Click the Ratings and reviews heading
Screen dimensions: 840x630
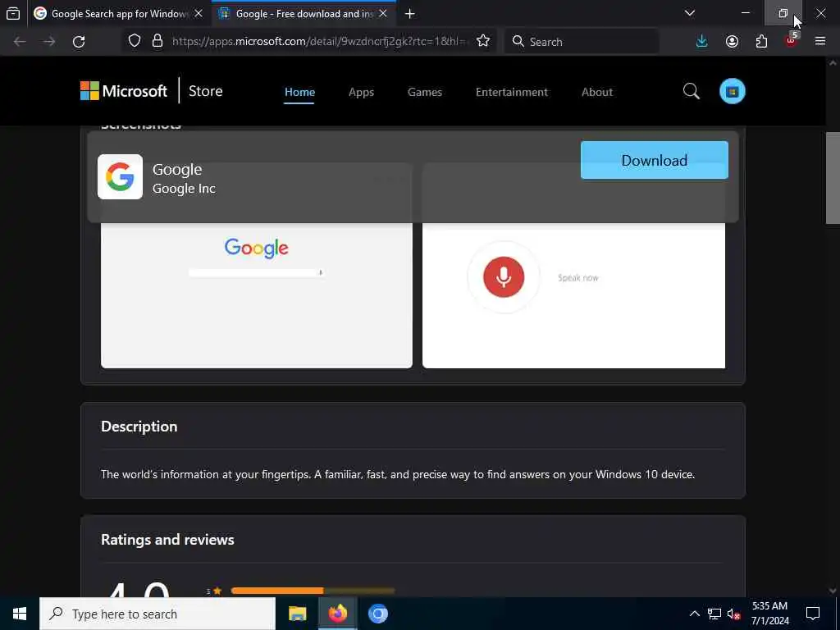pos(167,540)
